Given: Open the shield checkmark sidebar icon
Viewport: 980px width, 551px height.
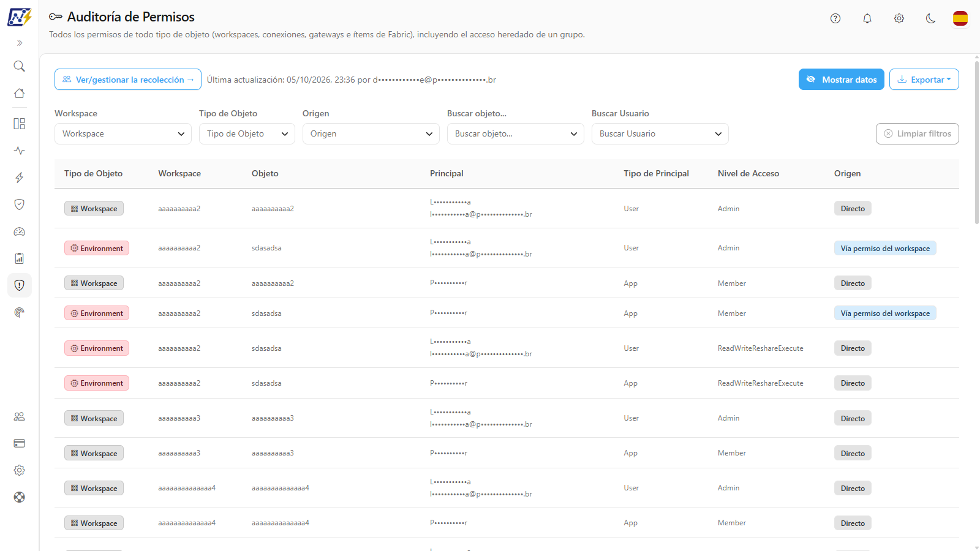Looking at the screenshot, I should (x=20, y=204).
